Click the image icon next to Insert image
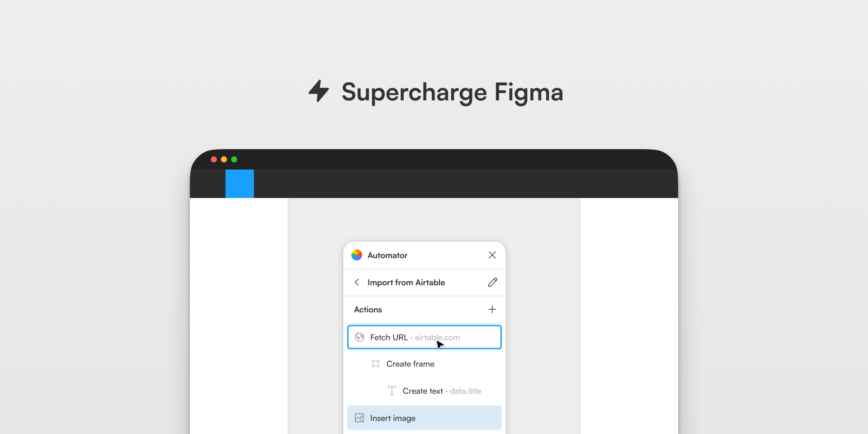The width and height of the screenshot is (868, 434). tap(359, 418)
